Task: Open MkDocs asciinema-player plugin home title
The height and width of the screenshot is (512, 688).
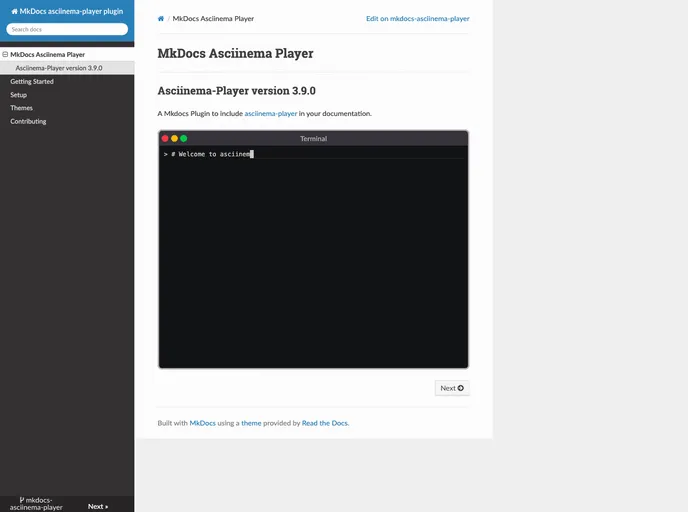Action: (67, 11)
